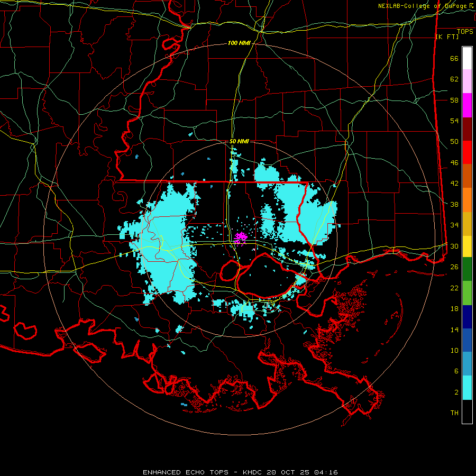Click the dark orange 46 kft legend swatch
The height and width of the screenshot is (476, 476).
(467, 176)
